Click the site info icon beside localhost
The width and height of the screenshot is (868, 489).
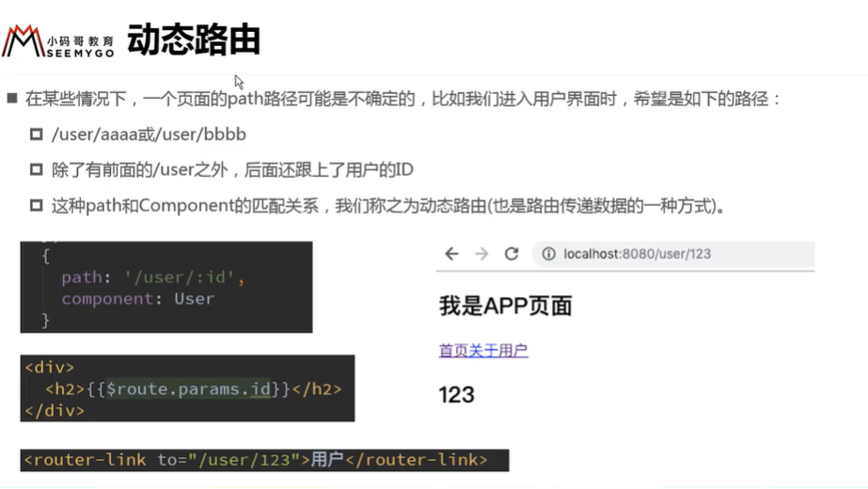[x=548, y=254]
